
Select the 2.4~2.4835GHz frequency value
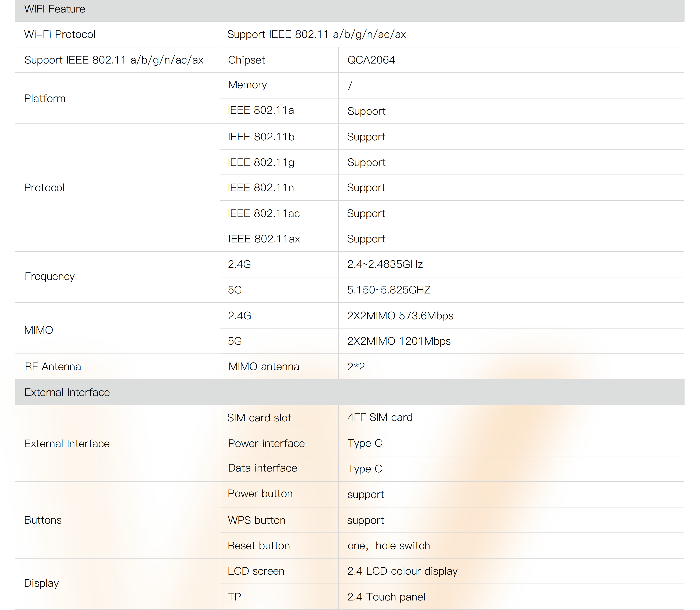click(385, 264)
